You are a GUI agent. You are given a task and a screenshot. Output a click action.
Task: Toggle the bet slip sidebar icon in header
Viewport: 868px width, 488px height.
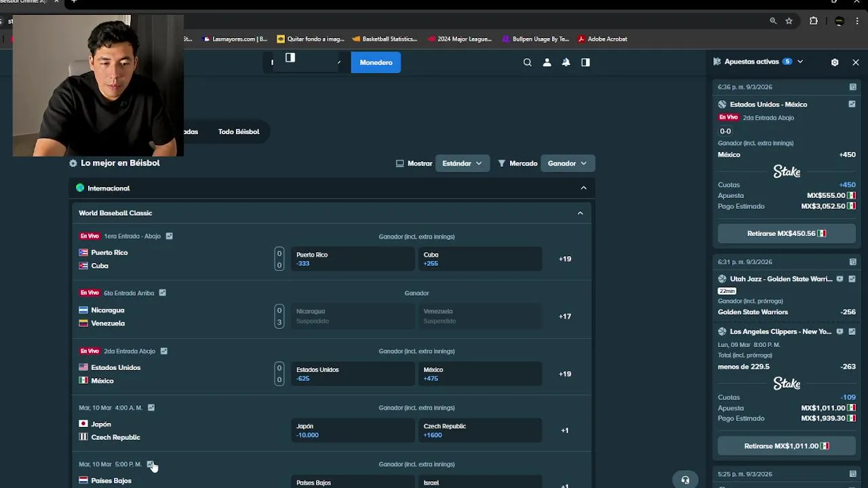585,62
